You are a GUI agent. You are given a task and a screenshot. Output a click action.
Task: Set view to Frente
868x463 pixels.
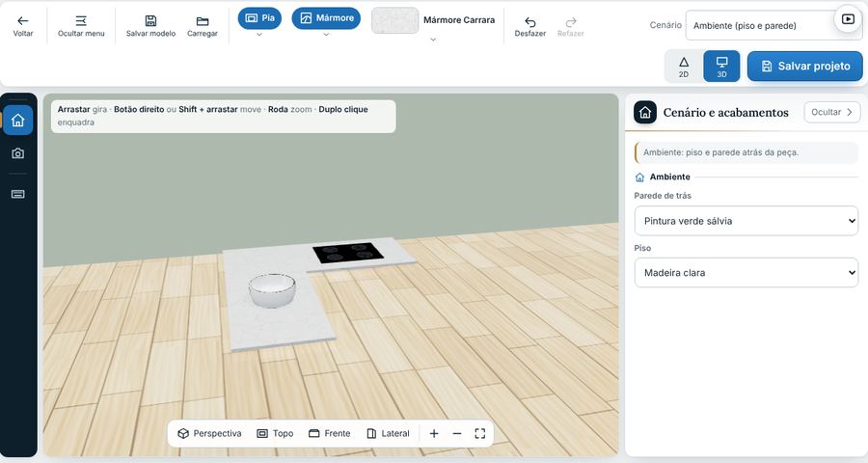tap(330, 434)
